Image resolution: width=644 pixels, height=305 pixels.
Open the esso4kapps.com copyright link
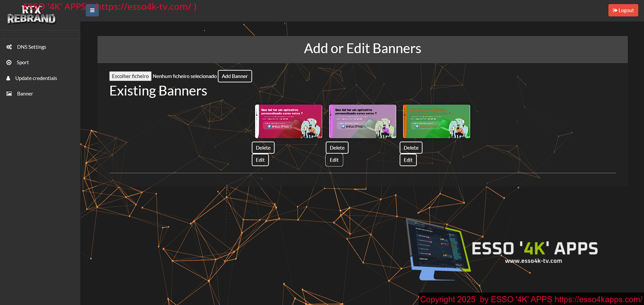(598, 299)
